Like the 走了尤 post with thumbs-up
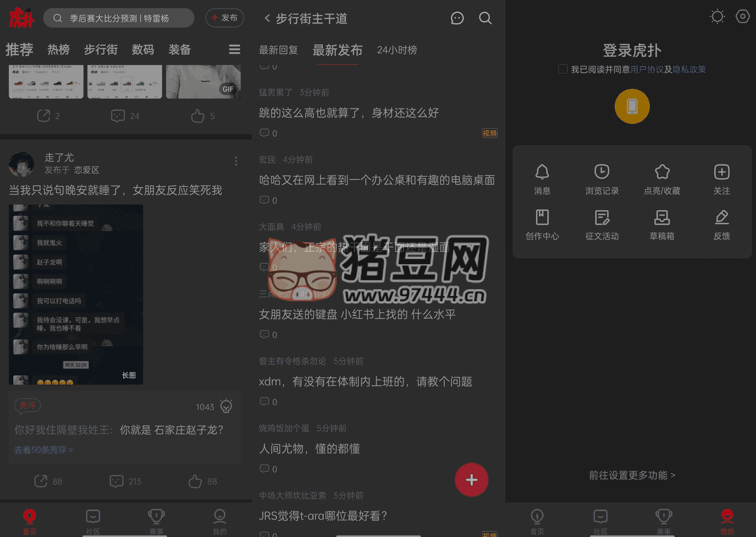Image resolution: width=756 pixels, height=537 pixels. pyautogui.click(x=196, y=482)
